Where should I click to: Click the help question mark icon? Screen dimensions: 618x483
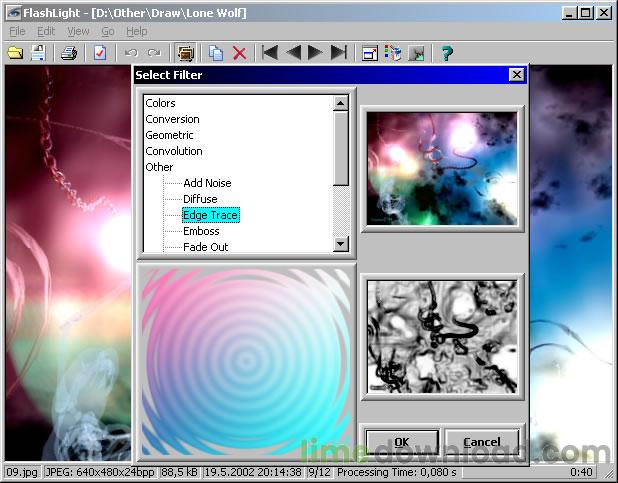[x=447, y=53]
